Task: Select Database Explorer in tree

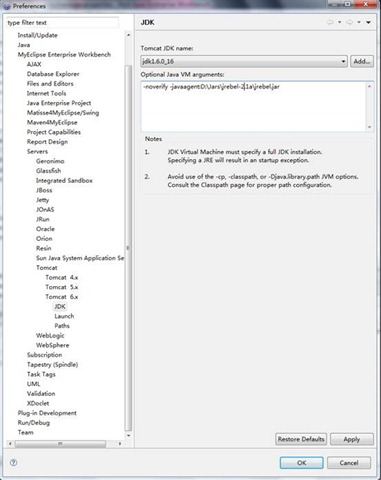Action: 53,74
